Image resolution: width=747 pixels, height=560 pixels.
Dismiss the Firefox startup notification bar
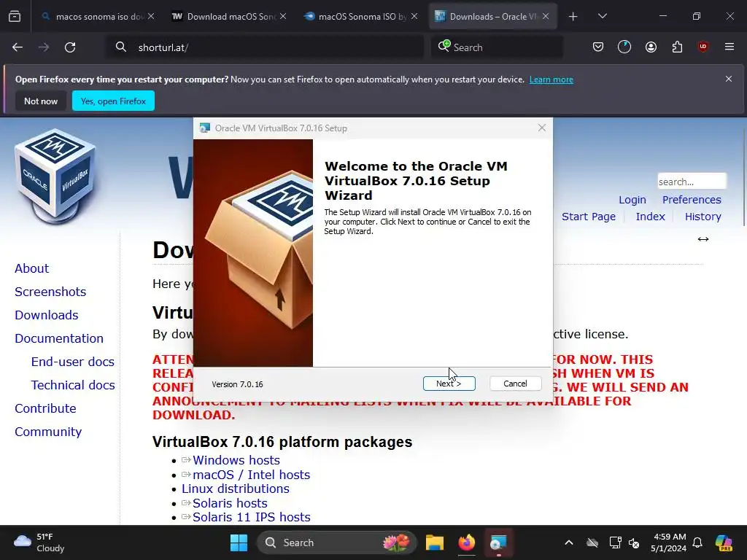tap(729, 79)
